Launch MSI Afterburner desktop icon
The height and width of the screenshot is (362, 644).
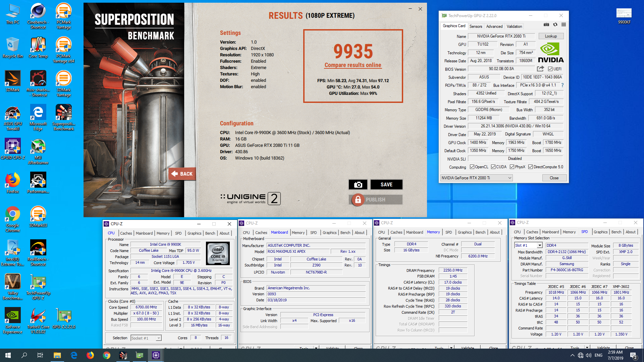click(x=38, y=152)
